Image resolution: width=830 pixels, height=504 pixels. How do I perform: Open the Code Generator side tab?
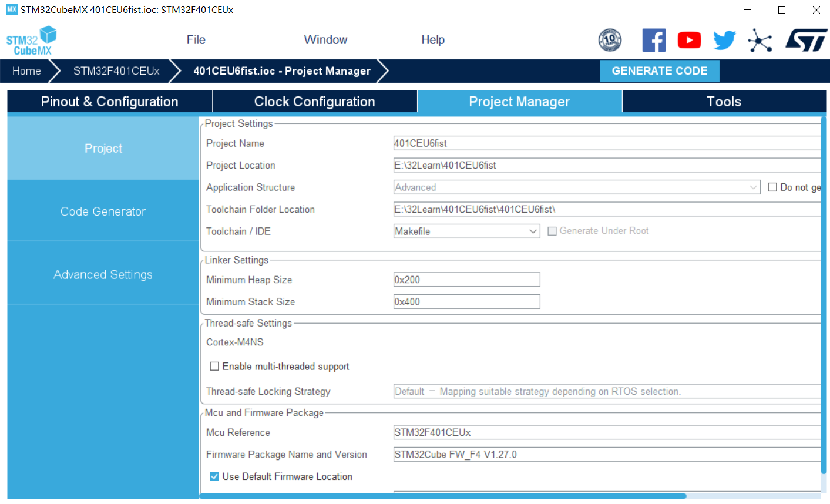(x=103, y=211)
